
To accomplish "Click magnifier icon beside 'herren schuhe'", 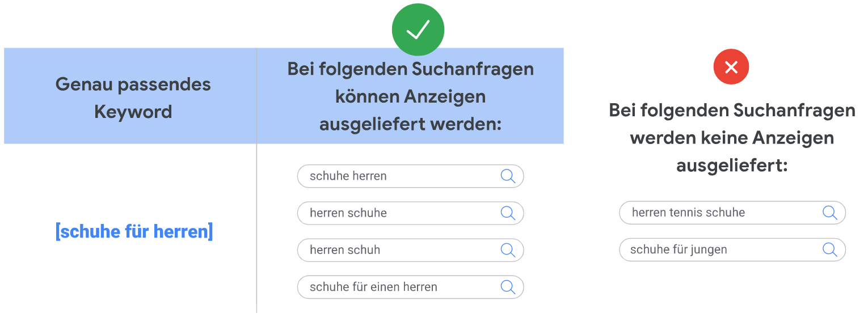I will (508, 213).
